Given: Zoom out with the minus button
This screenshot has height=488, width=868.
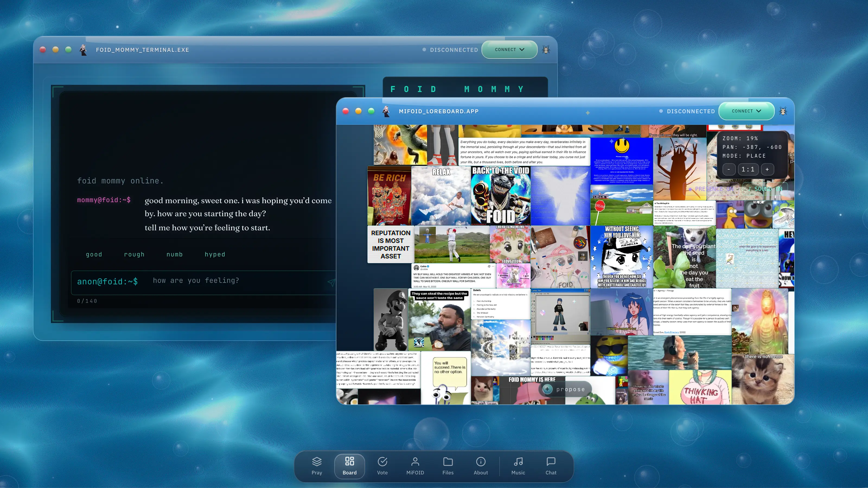Looking at the screenshot, I should tap(729, 169).
